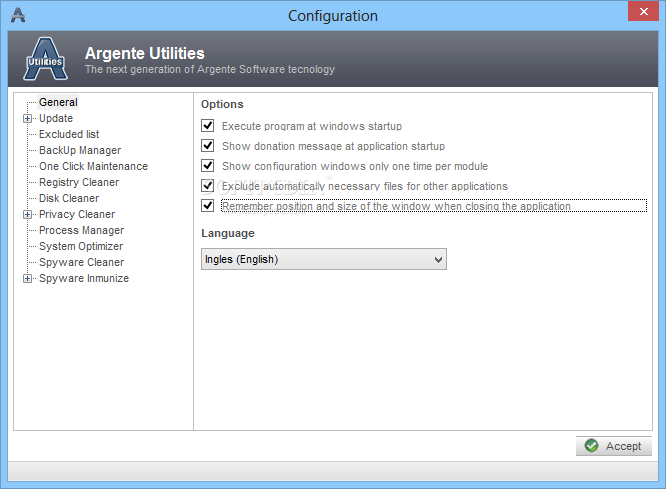Open the BackUp Manager settings

click(x=80, y=150)
